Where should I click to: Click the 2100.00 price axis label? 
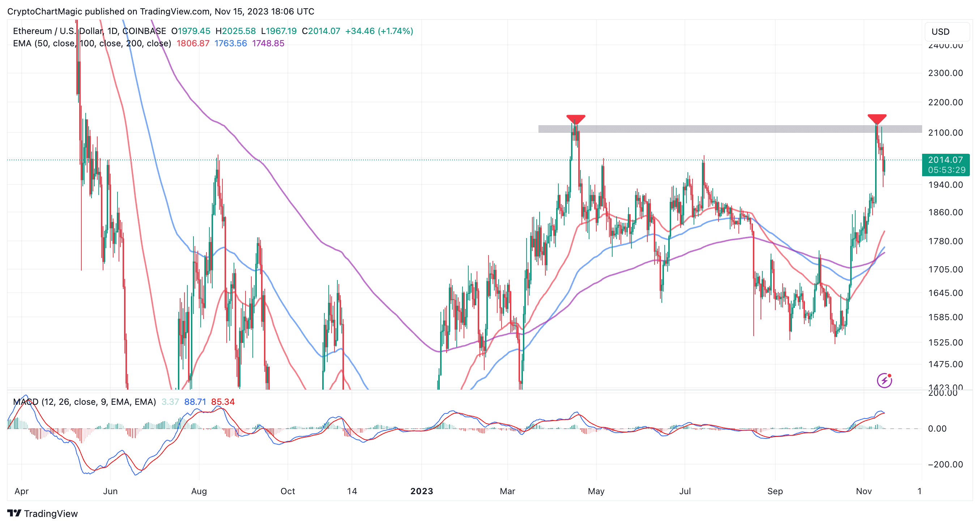click(x=945, y=132)
